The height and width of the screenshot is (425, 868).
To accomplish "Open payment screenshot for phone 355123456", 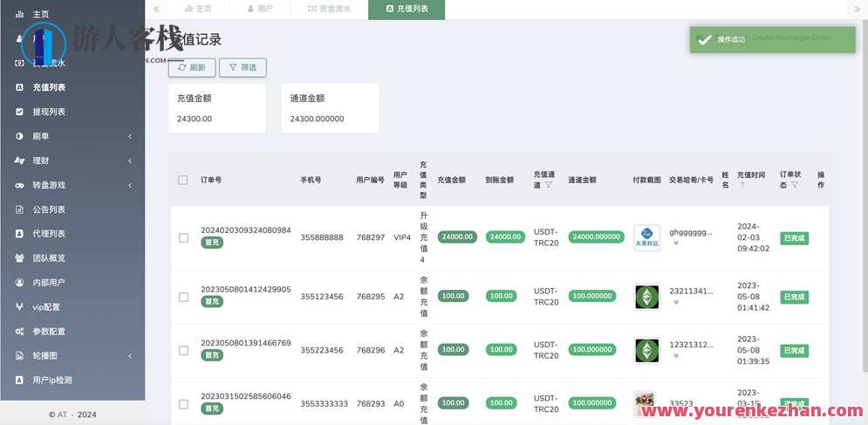I will [646, 297].
